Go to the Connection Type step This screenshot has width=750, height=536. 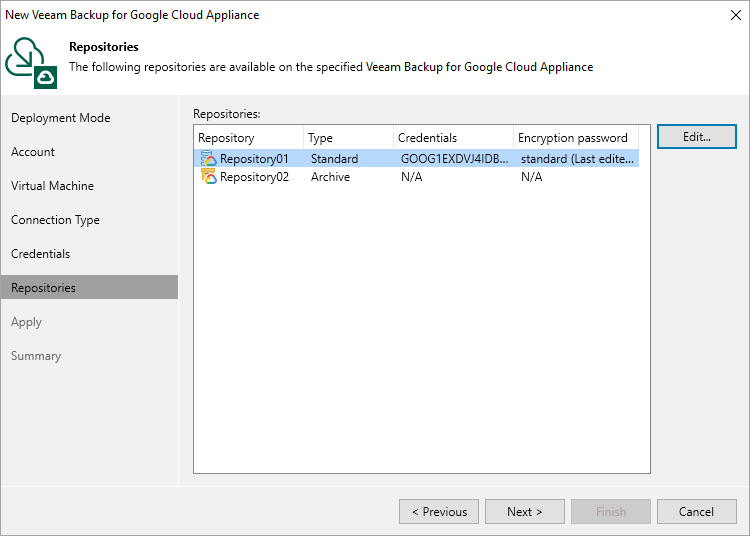(x=55, y=220)
